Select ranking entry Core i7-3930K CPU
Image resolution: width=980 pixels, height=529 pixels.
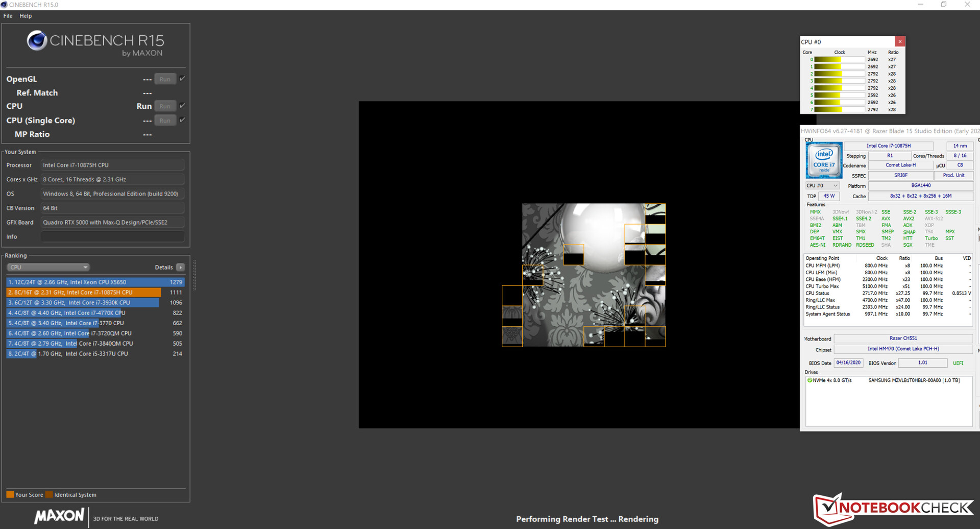[x=95, y=302]
